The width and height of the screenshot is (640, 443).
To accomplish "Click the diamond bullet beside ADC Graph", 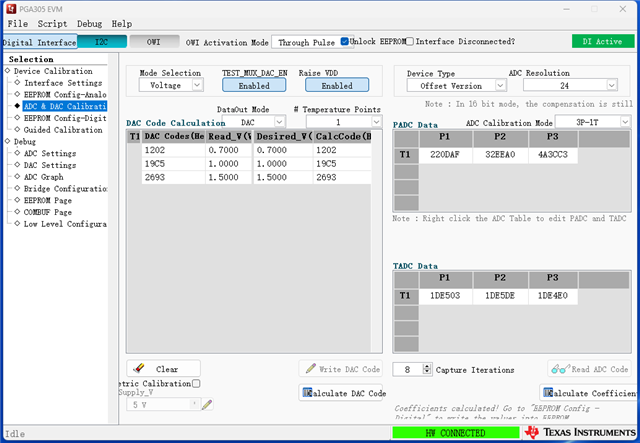I will click(x=17, y=176).
